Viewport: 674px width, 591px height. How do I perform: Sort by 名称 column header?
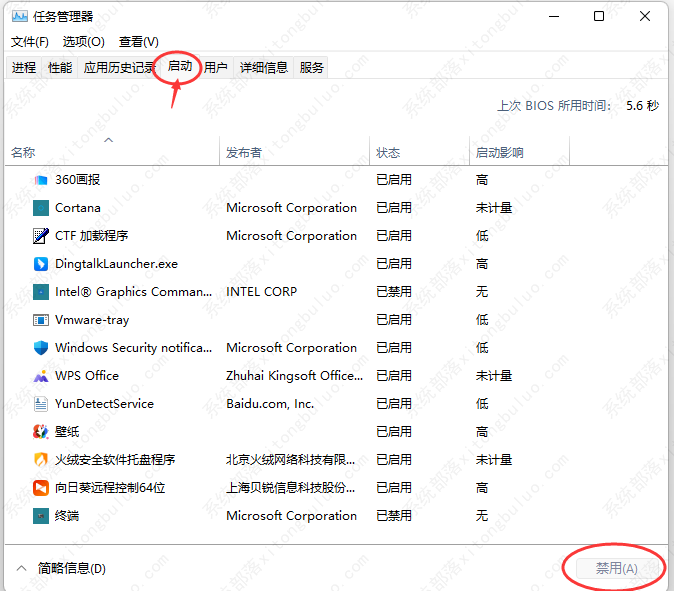click(x=23, y=153)
